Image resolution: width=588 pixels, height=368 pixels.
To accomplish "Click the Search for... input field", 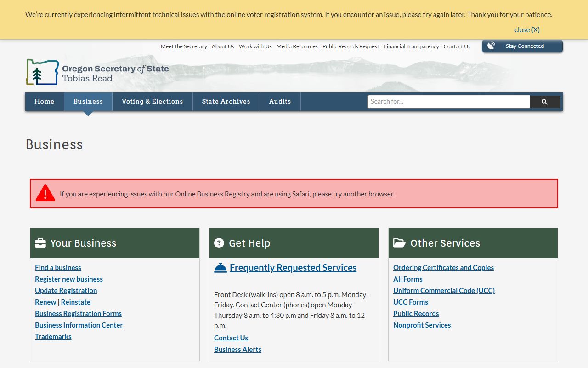I will click(449, 102).
